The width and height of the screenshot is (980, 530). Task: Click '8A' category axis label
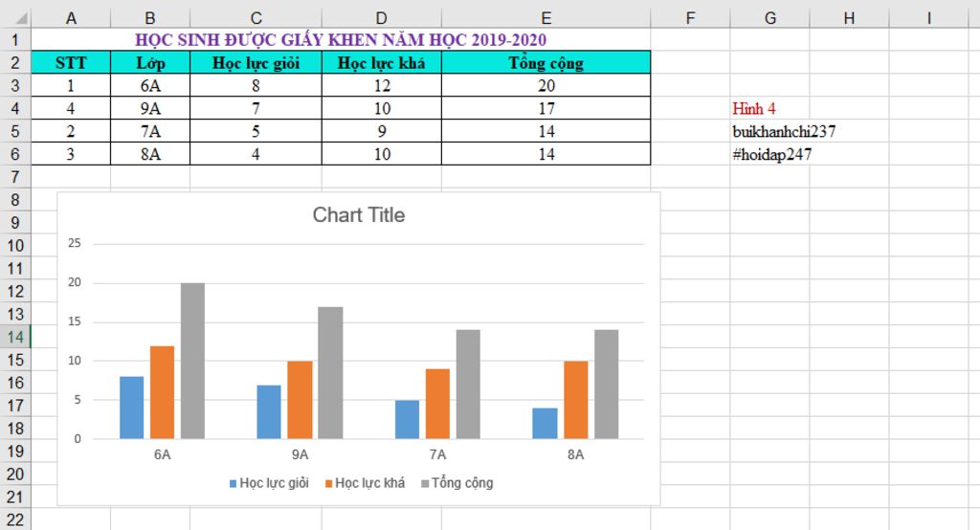(x=575, y=454)
